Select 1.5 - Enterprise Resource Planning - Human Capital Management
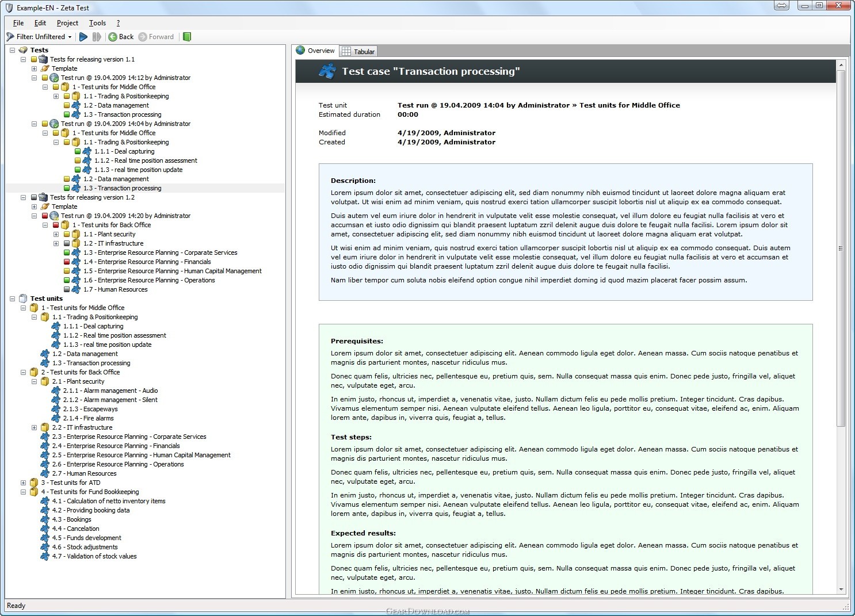Viewport: 855px width, 616px height. click(x=172, y=271)
